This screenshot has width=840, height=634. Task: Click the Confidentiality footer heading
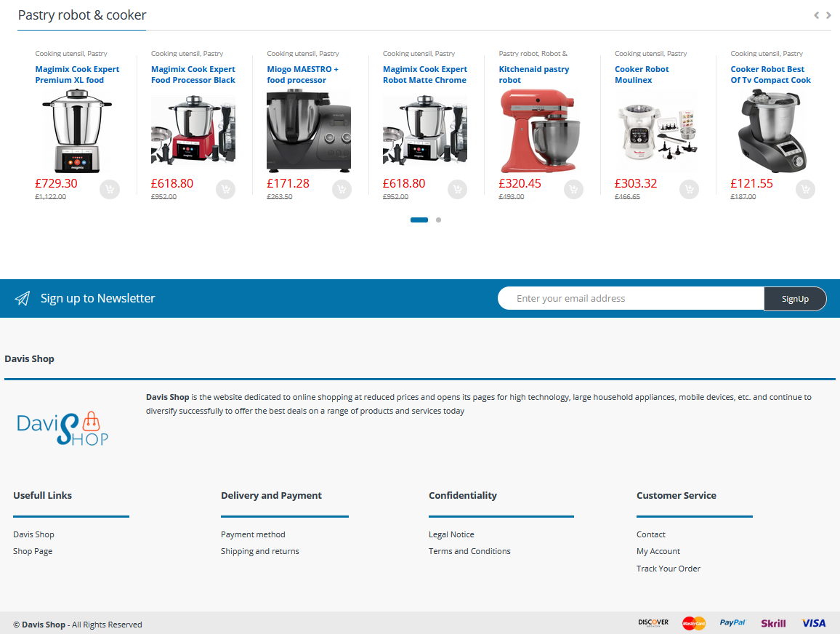pyautogui.click(x=463, y=495)
